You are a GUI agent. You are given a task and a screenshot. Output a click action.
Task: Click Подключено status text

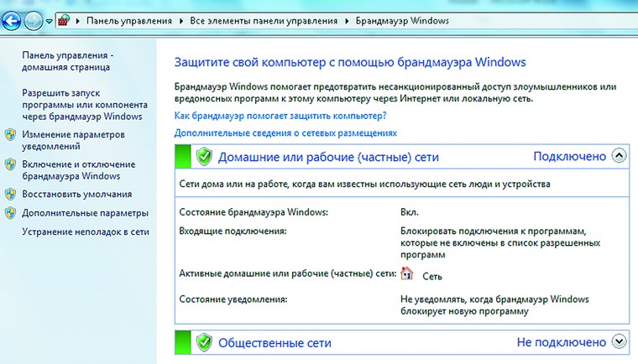pos(570,156)
